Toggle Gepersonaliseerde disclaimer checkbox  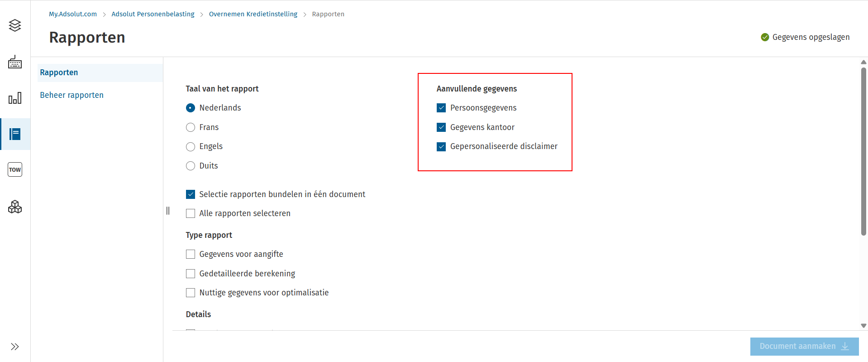(x=441, y=147)
